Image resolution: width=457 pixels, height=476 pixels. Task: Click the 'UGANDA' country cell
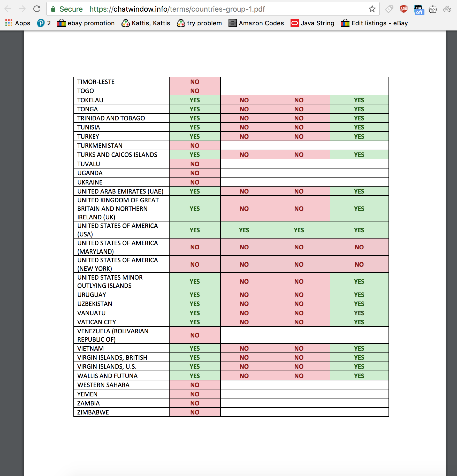121,173
